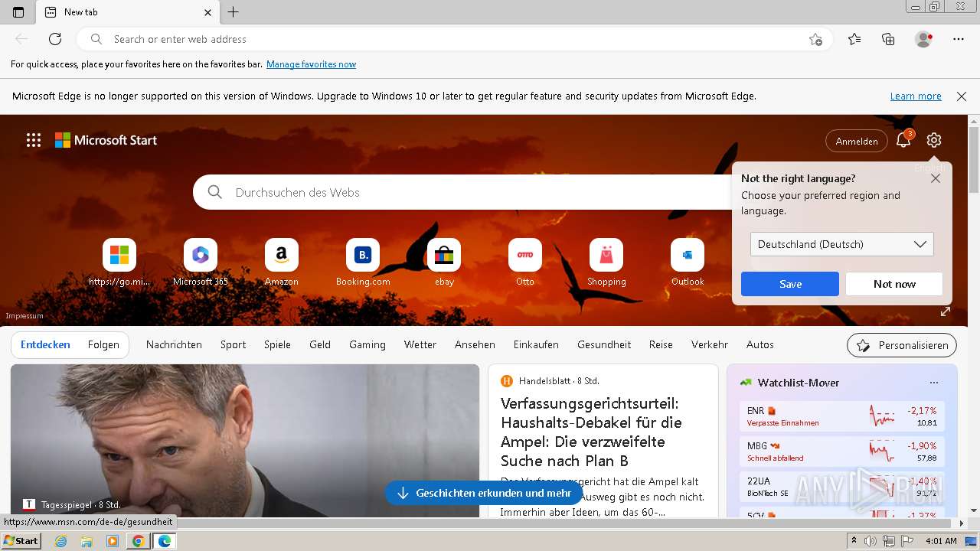Click the Microsoft Start logo
Image resolution: width=980 pixels, height=551 pixels.
(106, 140)
